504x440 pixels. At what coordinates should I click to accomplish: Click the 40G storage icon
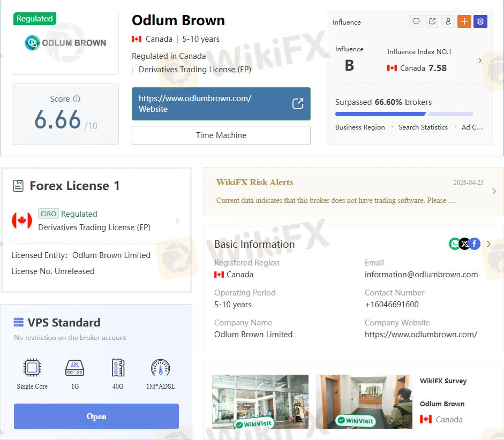pyautogui.click(x=118, y=367)
